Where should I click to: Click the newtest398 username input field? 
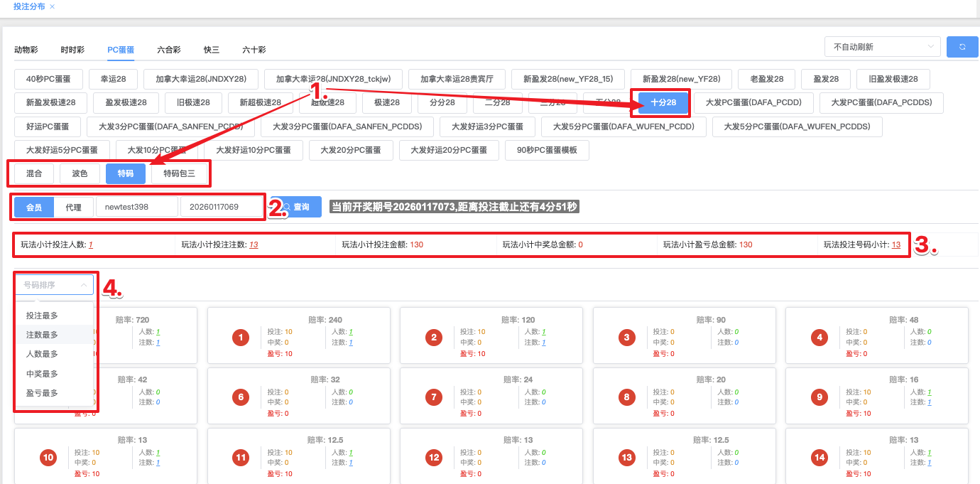click(x=136, y=208)
